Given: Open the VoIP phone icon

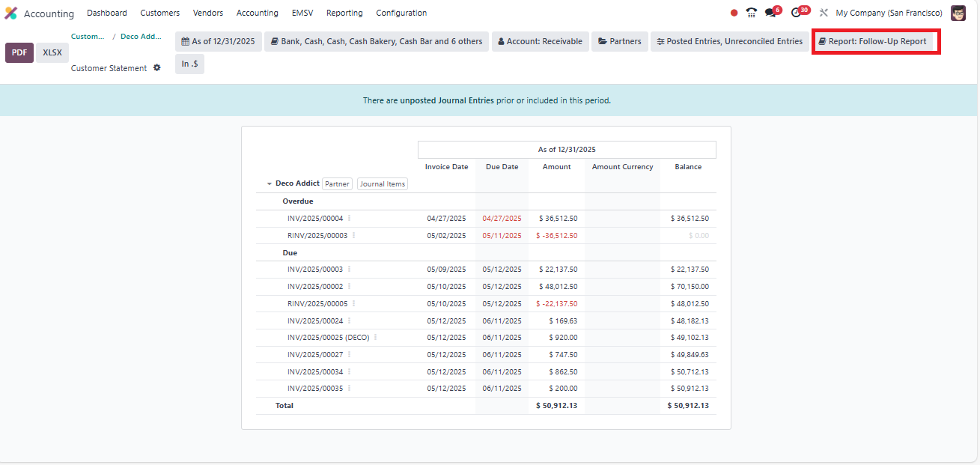Looking at the screenshot, I should coord(751,13).
